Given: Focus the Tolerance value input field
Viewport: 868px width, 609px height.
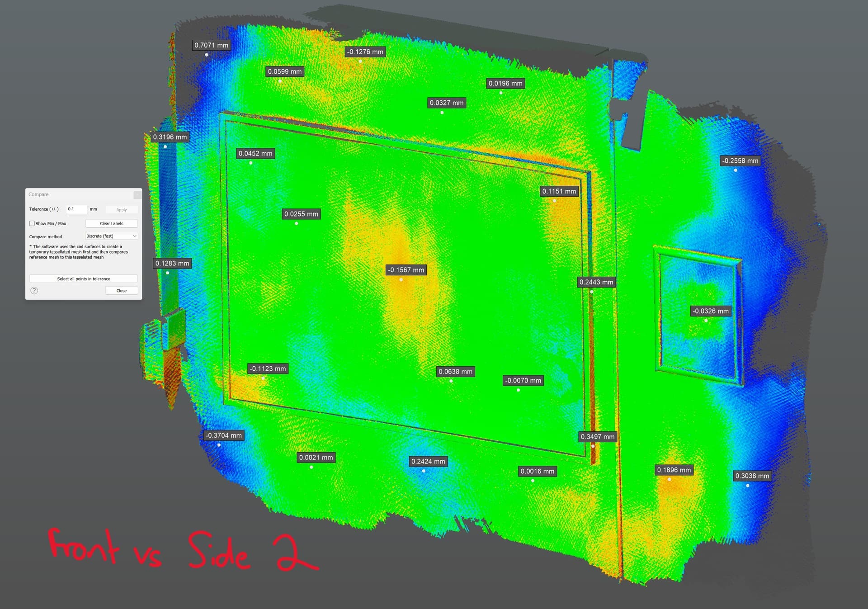Looking at the screenshot, I should pos(76,209).
